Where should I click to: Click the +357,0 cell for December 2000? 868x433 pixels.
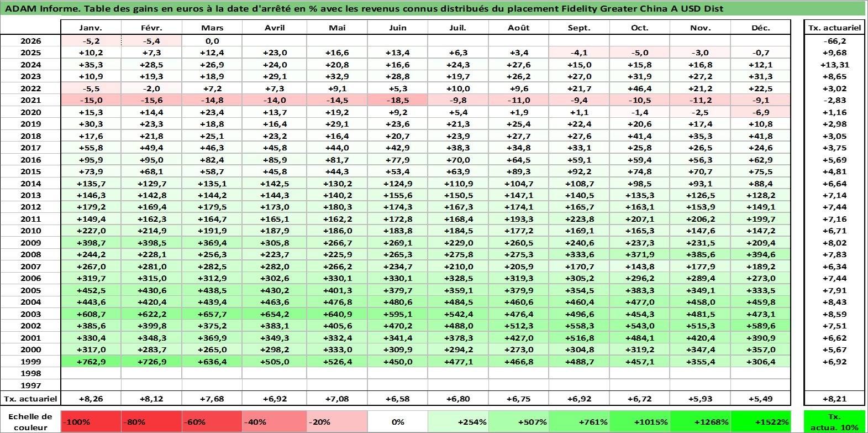pos(761,349)
